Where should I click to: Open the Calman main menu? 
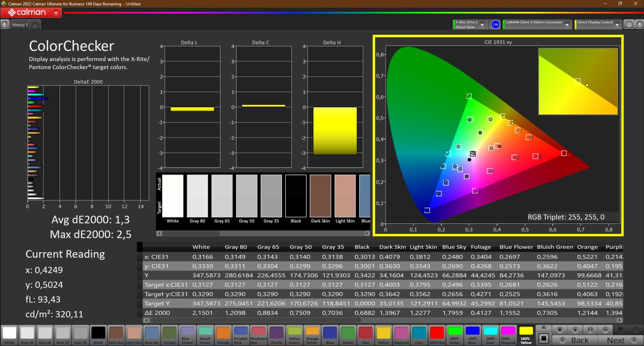tap(56, 13)
